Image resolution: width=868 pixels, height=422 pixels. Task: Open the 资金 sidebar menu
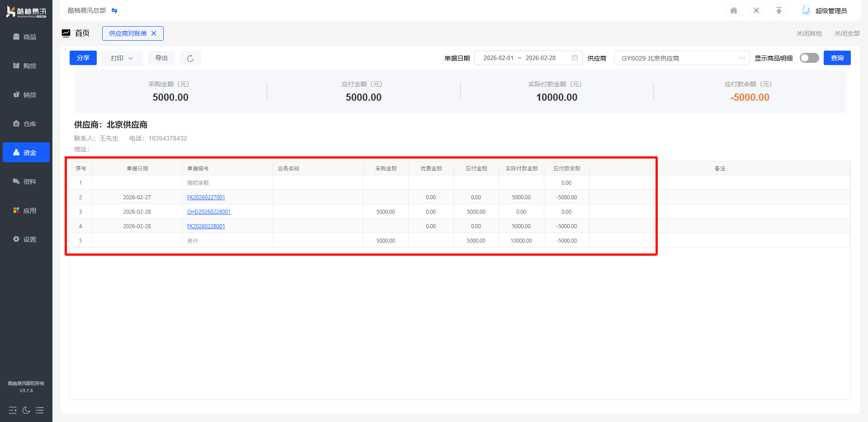[26, 153]
